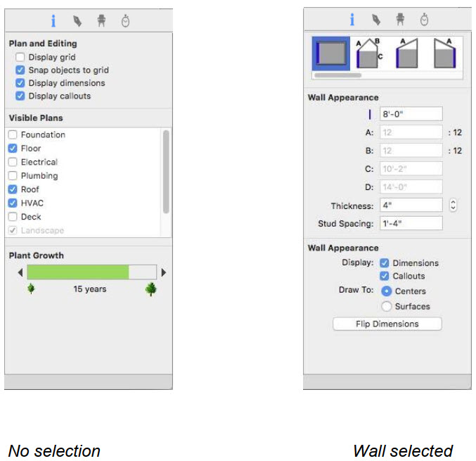Open the pen tab in left panel
Image resolution: width=476 pixels, height=461 pixels.
tap(77, 21)
